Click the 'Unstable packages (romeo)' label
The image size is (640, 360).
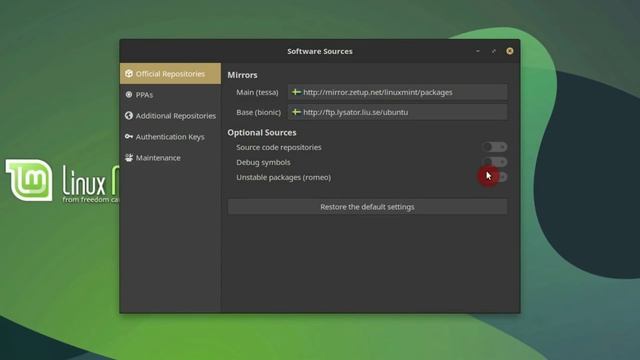coord(284,178)
